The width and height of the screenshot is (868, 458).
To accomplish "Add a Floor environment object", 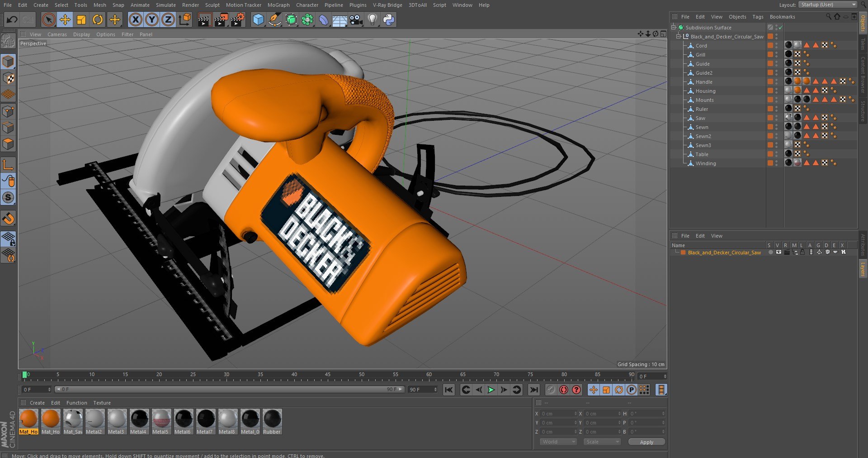I will click(x=340, y=19).
